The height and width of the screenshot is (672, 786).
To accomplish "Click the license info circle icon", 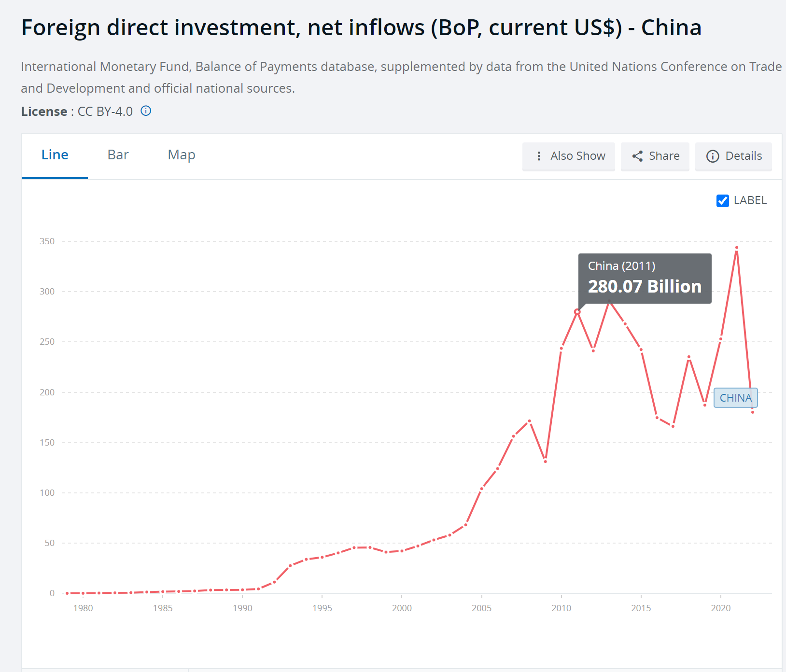I will (146, 111).
